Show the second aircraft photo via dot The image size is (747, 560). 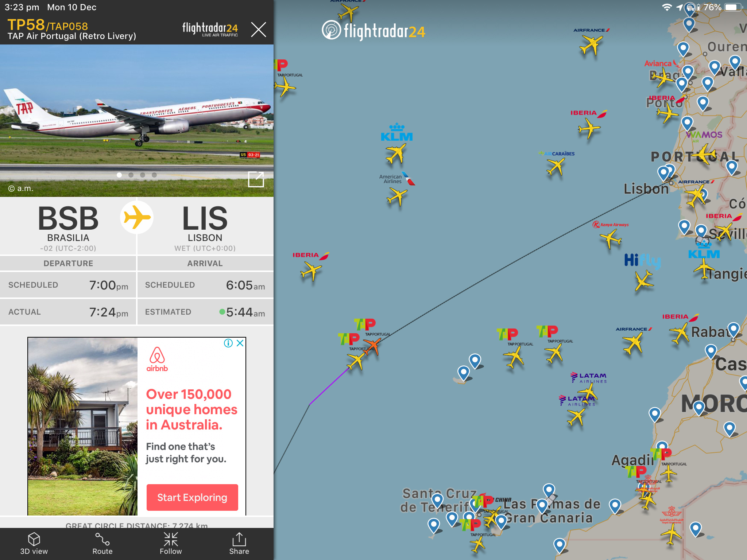click(x=131, y=175)
